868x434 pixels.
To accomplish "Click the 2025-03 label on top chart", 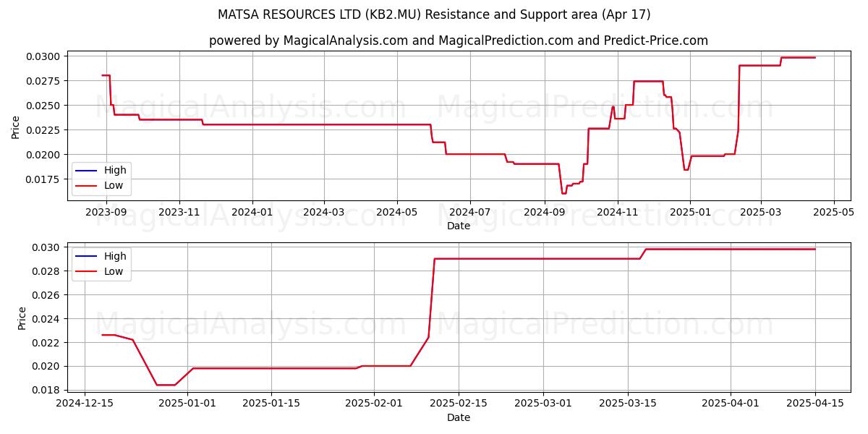I will pyautogui.click(x=761, y=212).
